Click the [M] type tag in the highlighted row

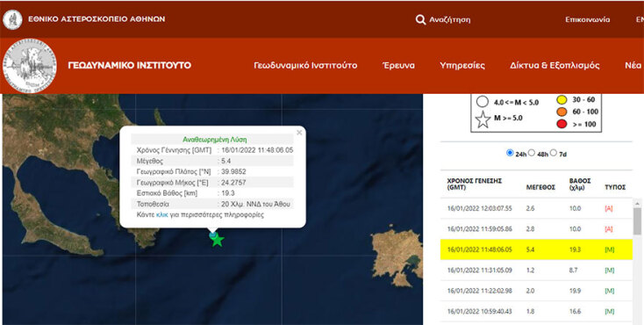610,249
